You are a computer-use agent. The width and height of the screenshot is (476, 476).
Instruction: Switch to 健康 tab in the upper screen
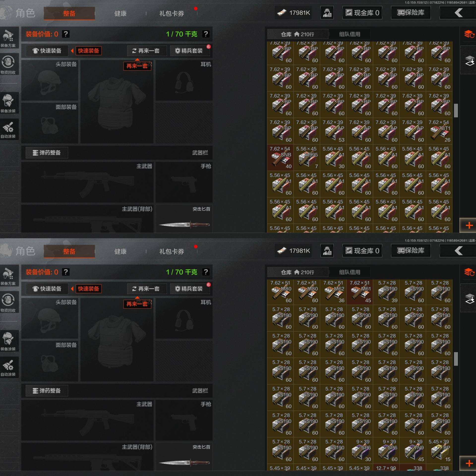[x=120, y=13]
